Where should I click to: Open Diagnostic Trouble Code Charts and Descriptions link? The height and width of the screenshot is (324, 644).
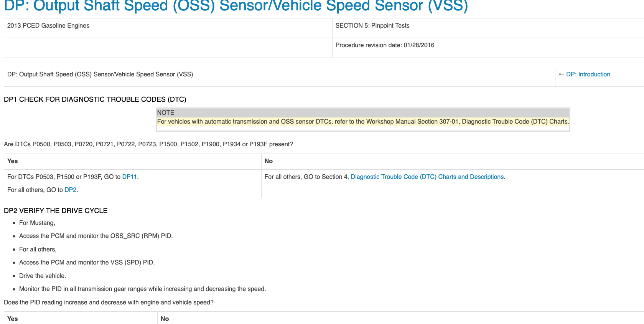(427, 177)
